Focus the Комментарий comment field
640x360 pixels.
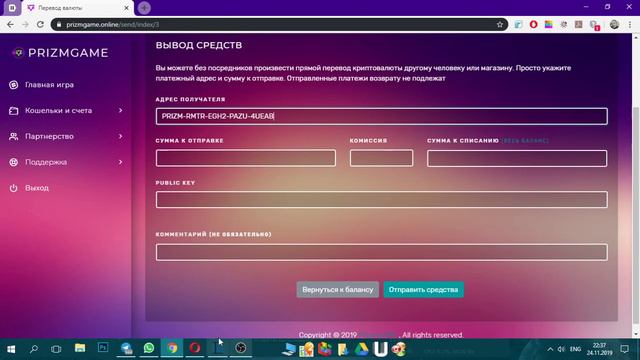click(382, 252)
